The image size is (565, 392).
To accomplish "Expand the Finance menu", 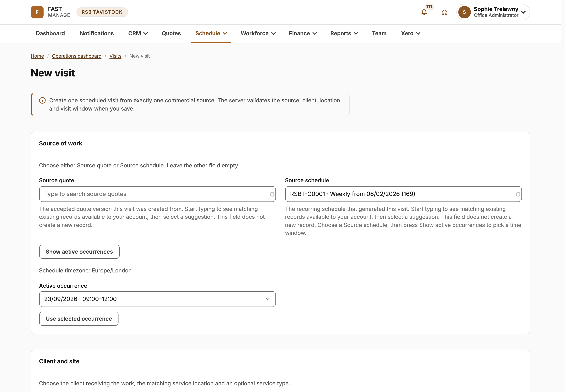I will click(x=303, y=33).
